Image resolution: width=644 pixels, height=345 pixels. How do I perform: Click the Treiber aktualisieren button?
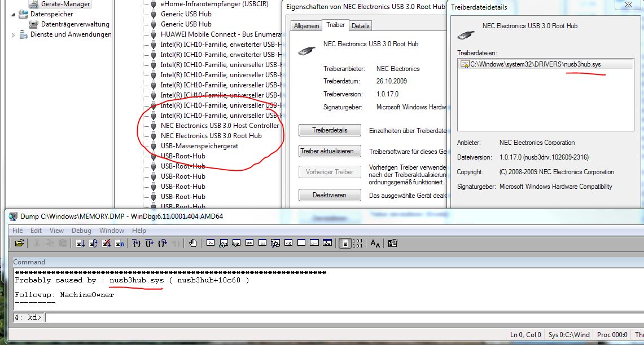(x=330, y=151)
